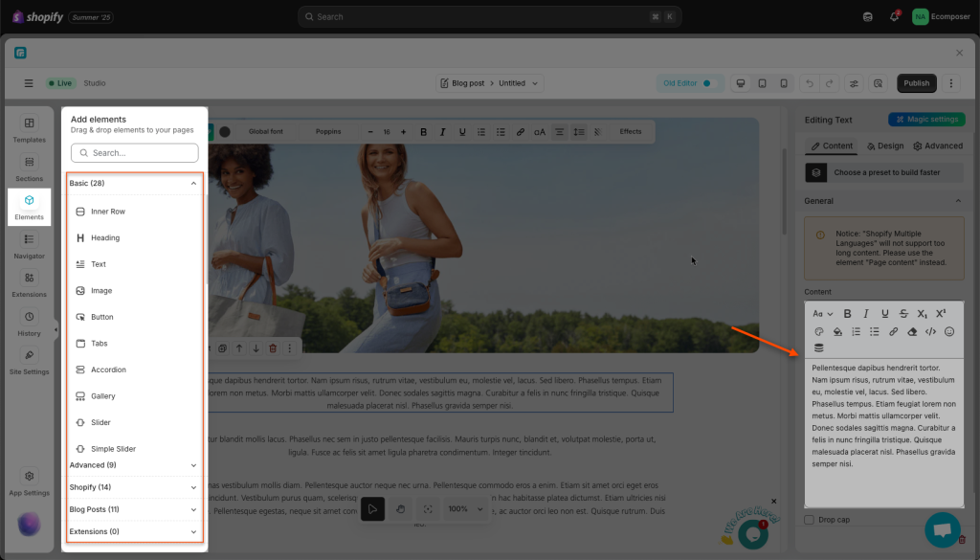
Task: Select the Elements sidebar tab
Action: [29, 207]
